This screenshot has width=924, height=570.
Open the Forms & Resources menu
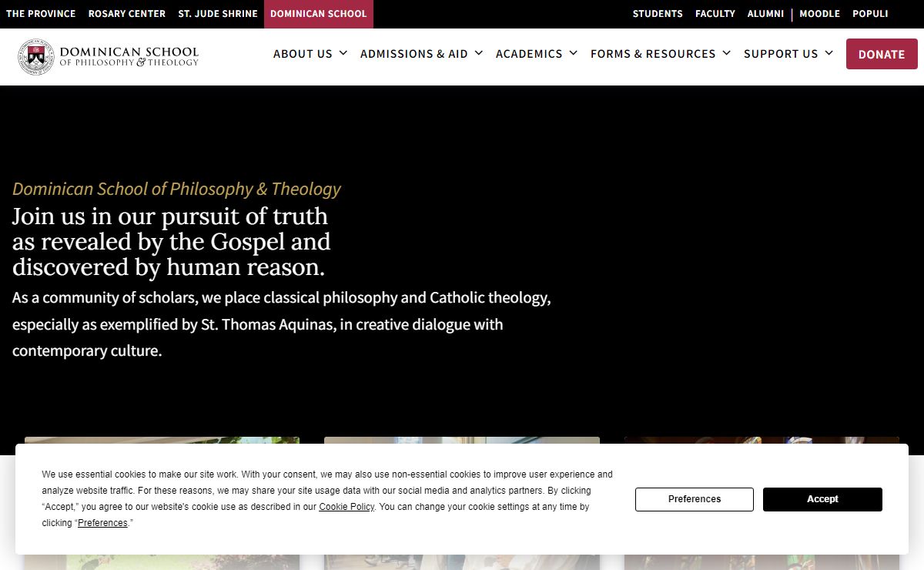pos(653,54)
